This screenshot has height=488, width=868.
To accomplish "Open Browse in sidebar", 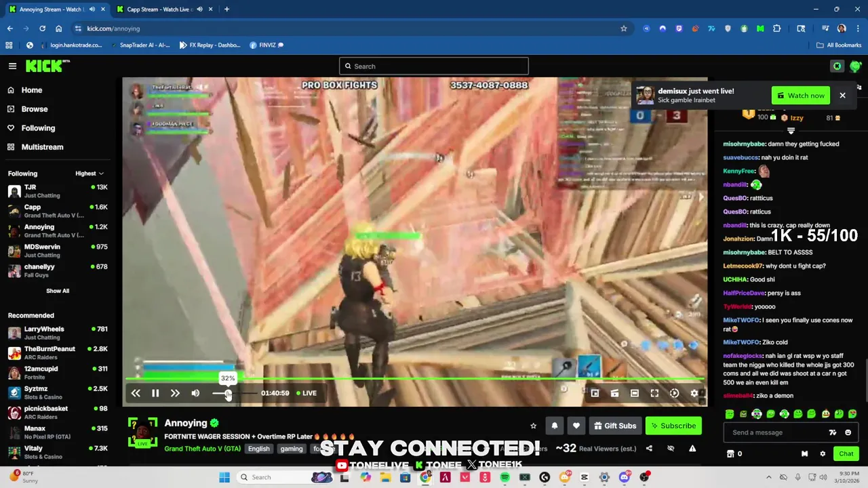I will 34,109.
